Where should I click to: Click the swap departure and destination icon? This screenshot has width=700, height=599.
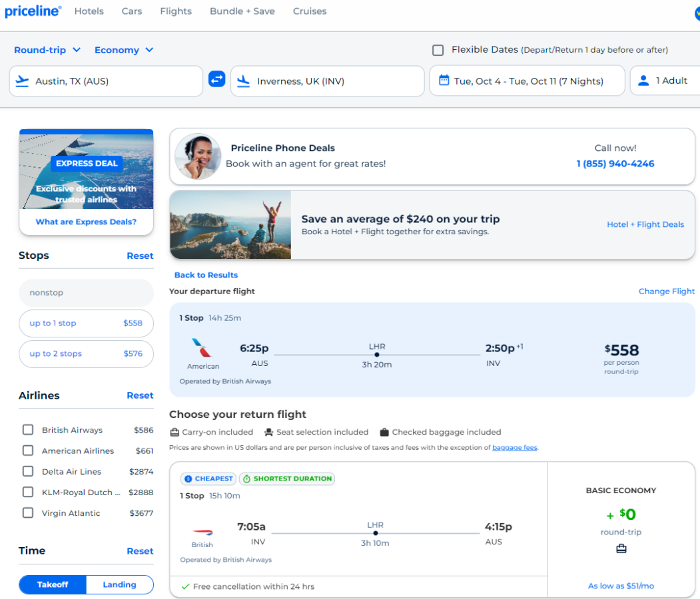pyautogui.click(x=216, y=79)
